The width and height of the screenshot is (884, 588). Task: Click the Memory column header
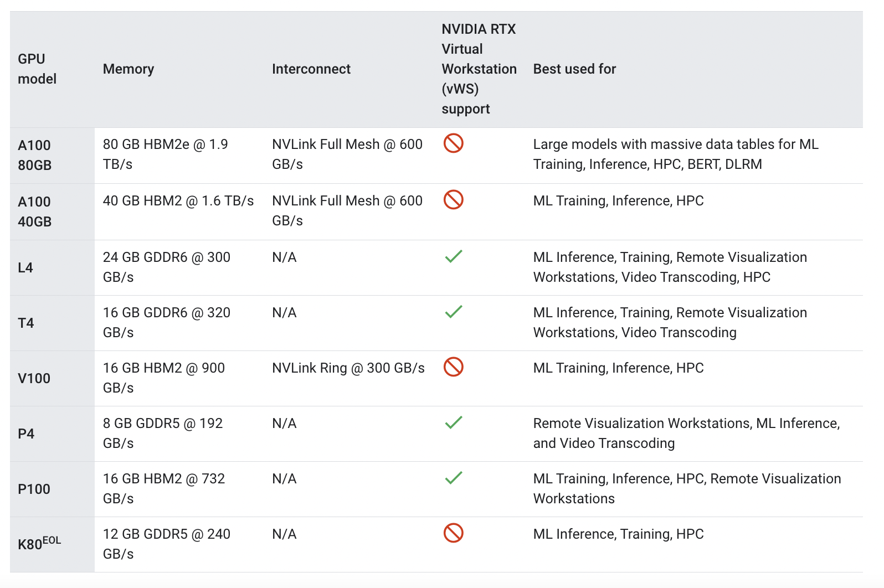[x=129, y=69]
